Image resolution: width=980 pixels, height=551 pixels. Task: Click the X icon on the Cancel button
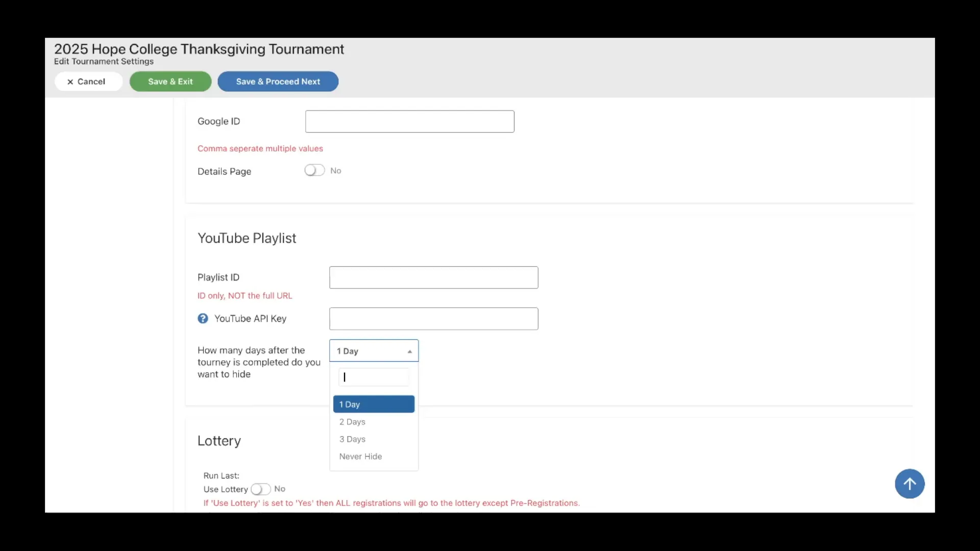[70, 82]
